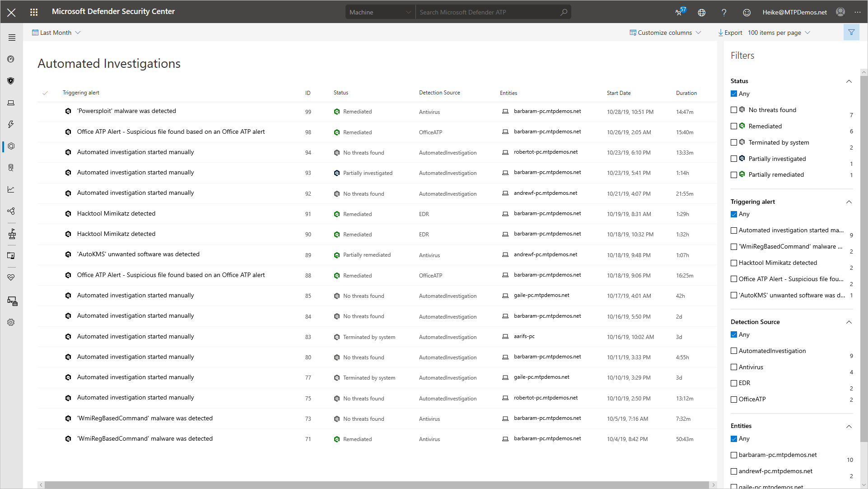
Task: Open machine robertot-pc.mtpdemos.net in row 94
Action: (x=546, y=152)
